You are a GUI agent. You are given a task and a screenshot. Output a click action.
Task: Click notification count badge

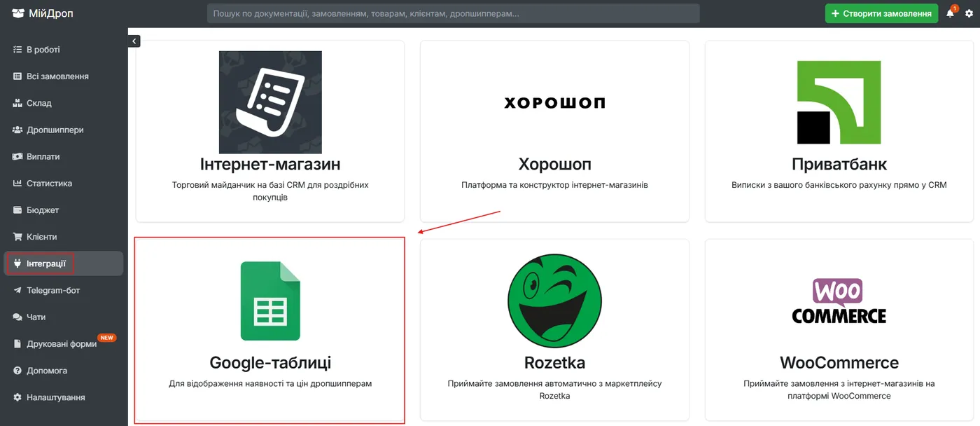coord(954,8)
